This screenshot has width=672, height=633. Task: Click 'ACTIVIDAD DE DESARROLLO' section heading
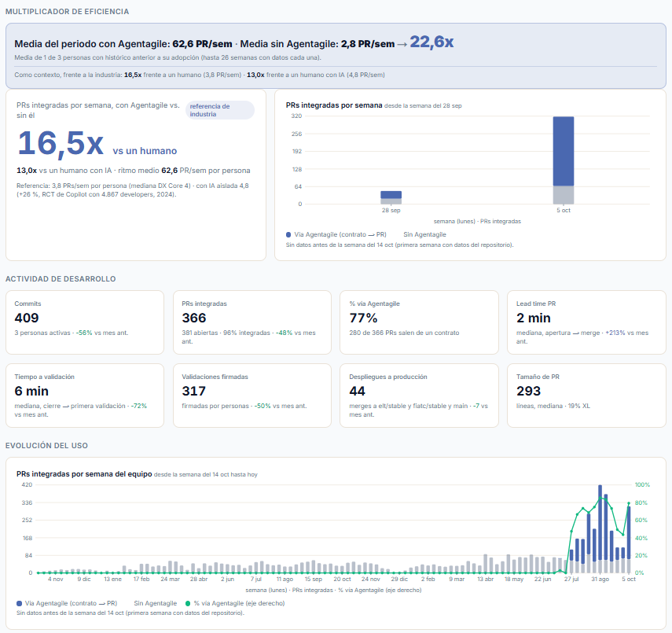[x=61, y=279]
